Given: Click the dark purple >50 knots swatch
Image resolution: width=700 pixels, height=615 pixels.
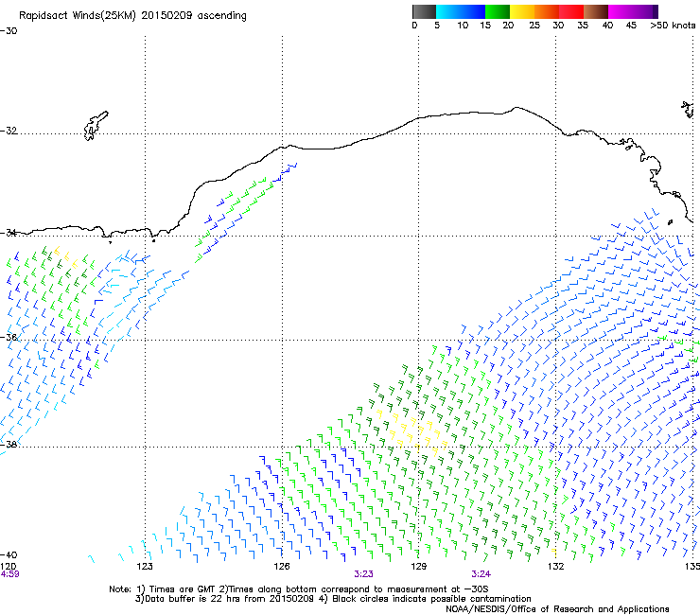Looking at the screenshot, I should [x=656, y=11].
